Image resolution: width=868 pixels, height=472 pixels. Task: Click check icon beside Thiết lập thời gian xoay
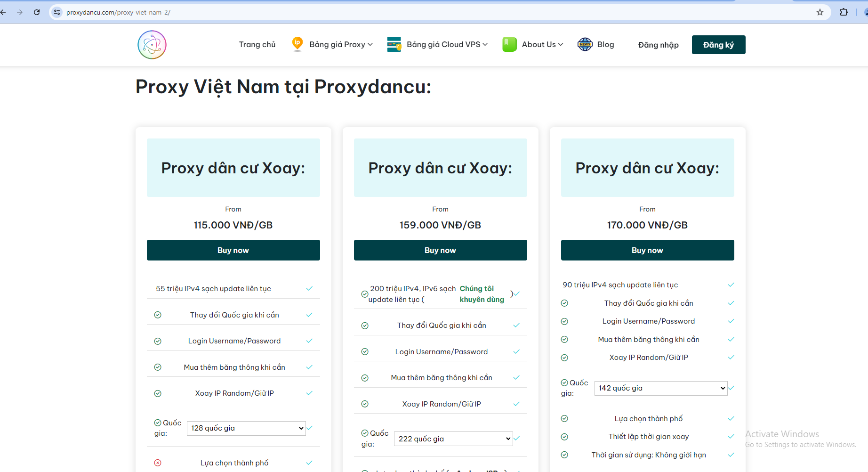(564, 437)
